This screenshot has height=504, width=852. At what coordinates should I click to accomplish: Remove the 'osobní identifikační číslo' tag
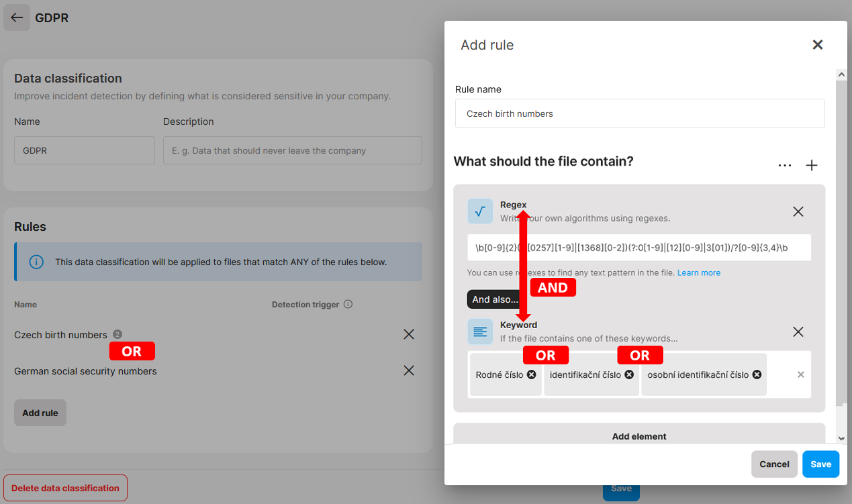pyautogui.click(x=757, y=374)
